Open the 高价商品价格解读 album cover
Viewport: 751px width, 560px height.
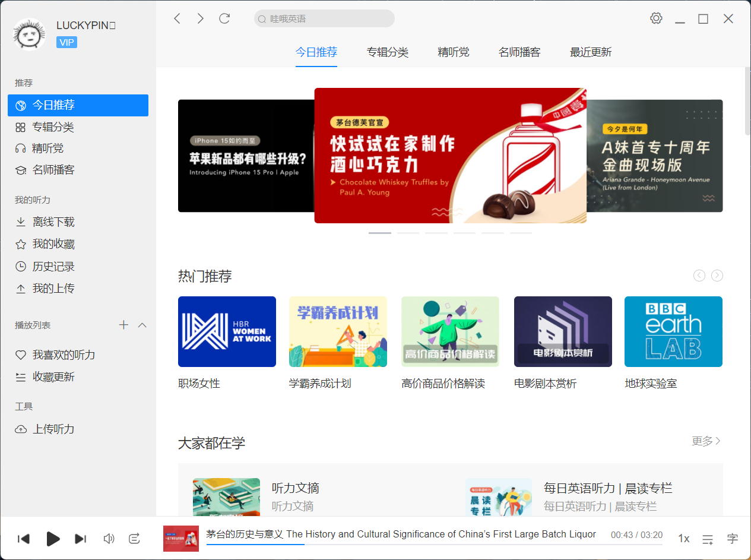coord(450,331)
